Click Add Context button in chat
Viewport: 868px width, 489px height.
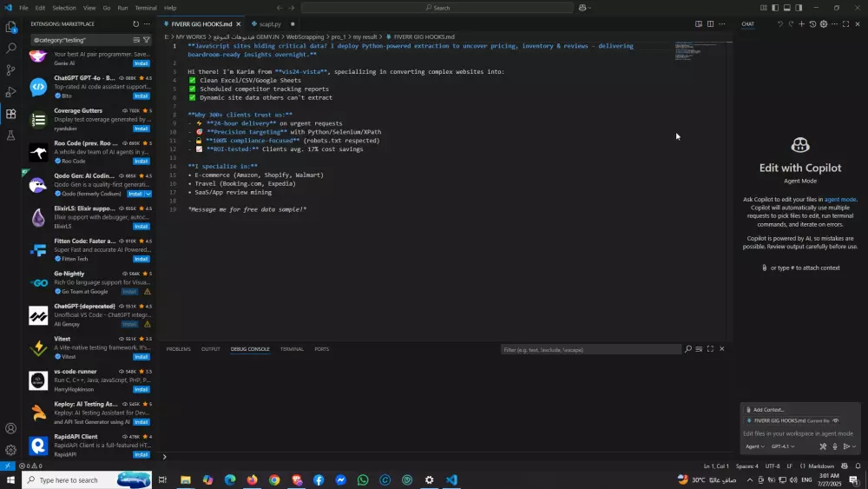765,410
